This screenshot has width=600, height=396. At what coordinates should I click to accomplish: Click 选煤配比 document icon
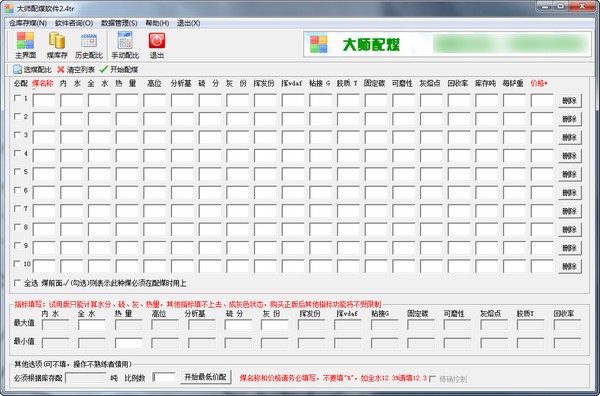pyautogui.click(x=33, y=70)
